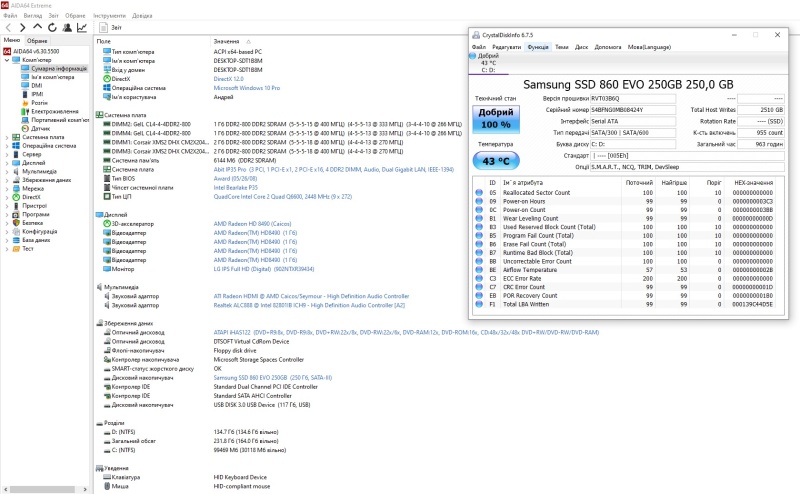Click the Поточний column header in SMART table
The image size is (800, 494).
point(639,183)
